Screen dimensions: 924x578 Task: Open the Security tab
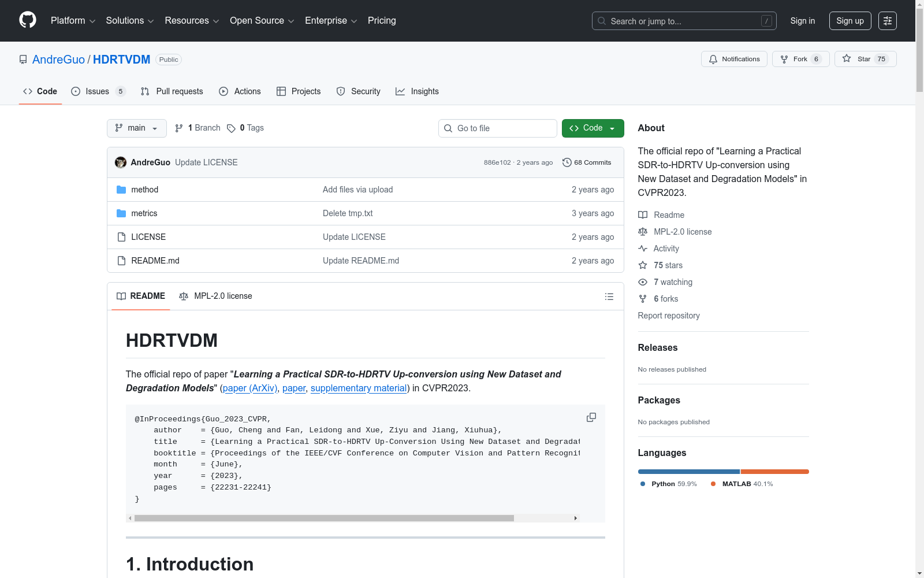[x=359, y=91]
